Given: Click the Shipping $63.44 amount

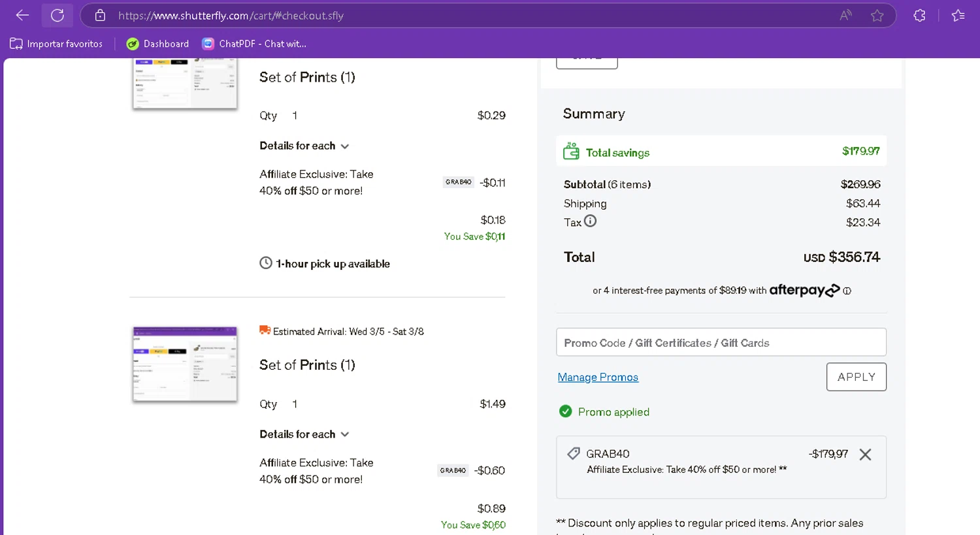Looking at the screenshot, I should 863,203.
